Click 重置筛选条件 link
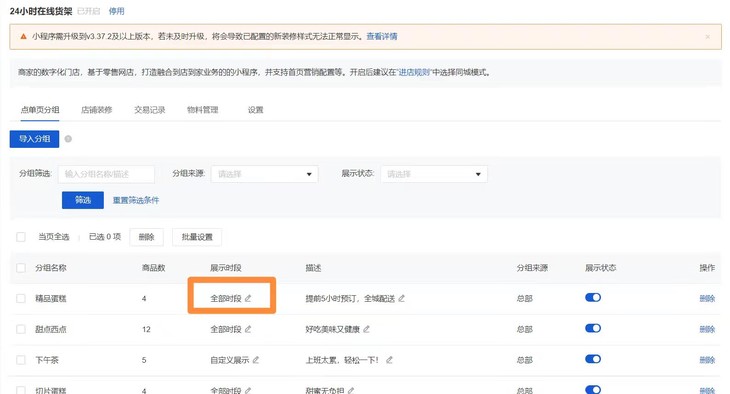Image resolution: width=730 pixels, height=394 pixels. click(x=135, y=200)
